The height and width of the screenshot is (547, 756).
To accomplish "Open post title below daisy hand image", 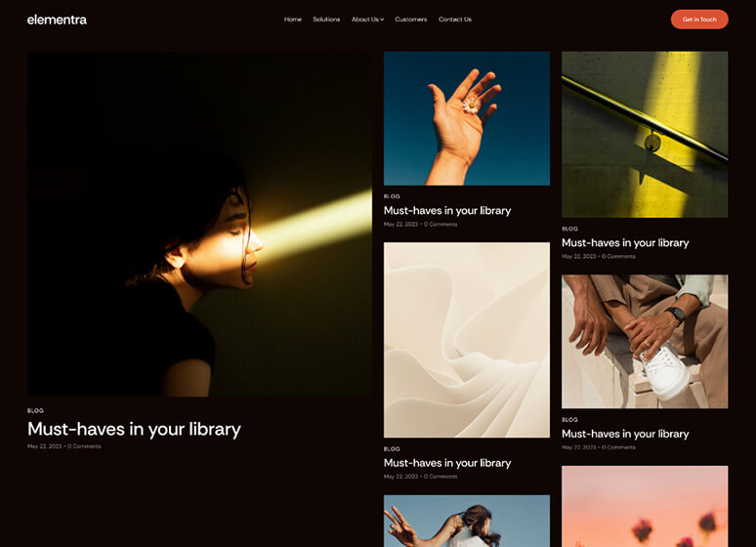I will (447, 210).
